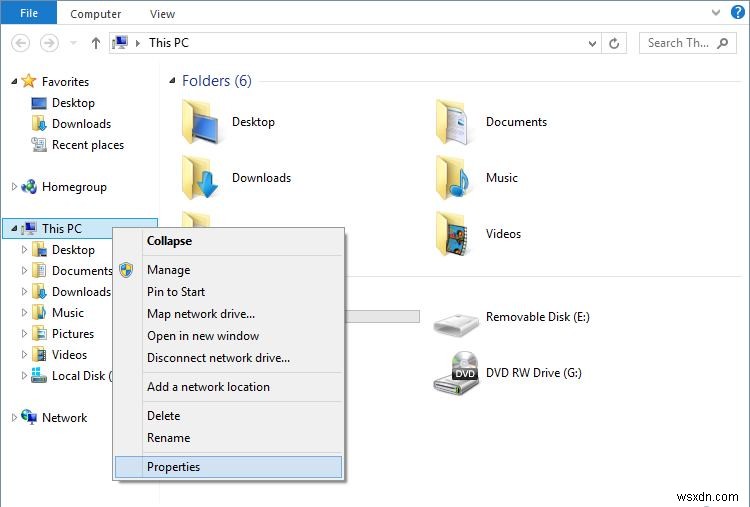The width and height of the screenshot is (750, 507).
Task: Select the Documents folder icon
Action: tap(452, 122)
